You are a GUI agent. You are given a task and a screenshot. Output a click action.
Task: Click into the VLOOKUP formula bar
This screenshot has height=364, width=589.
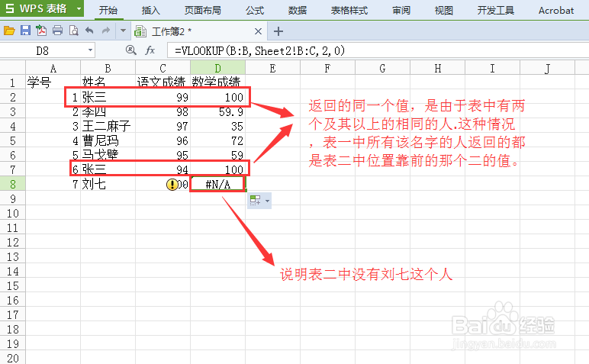coord(377,50)
